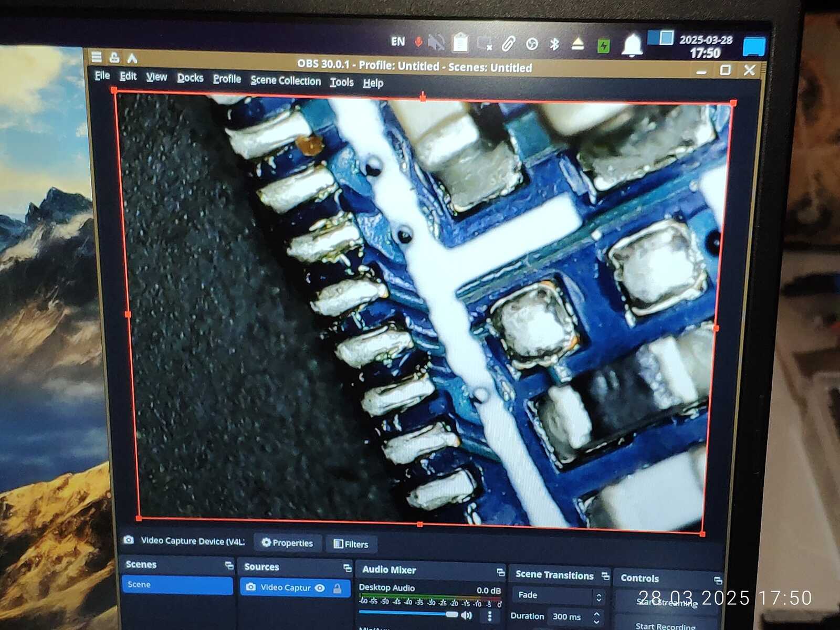Click the display tray icon with the x
840x630 pixels.
pos(484,44)
